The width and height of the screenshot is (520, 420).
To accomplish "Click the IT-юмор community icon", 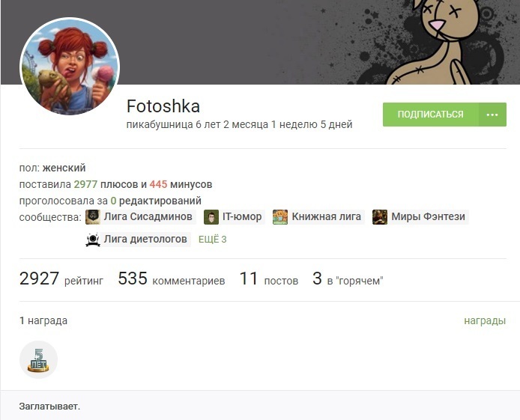I will click(211, 217).
